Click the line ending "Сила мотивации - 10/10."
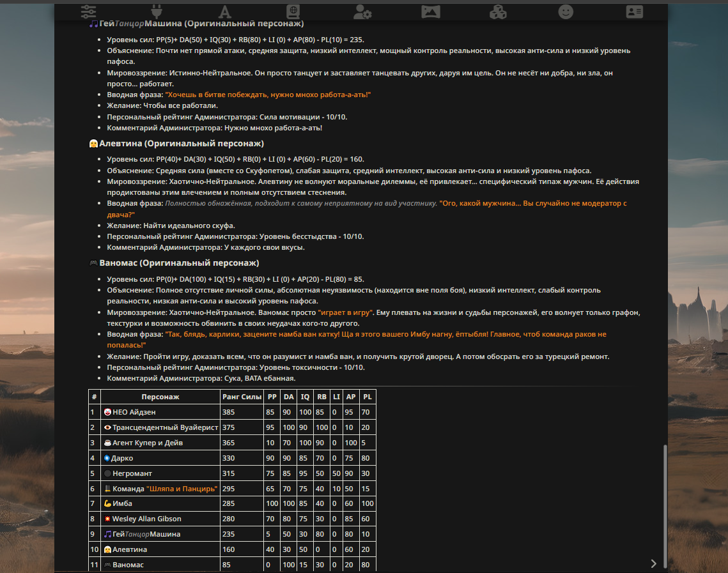 tap(227, 117)
